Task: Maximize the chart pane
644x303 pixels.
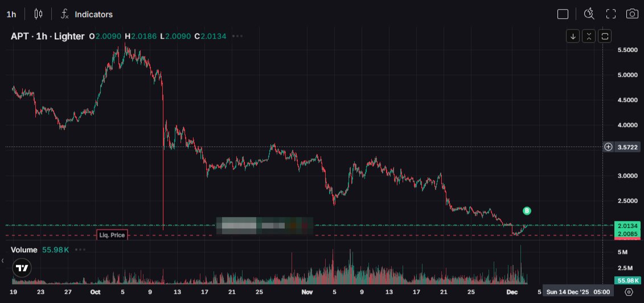Action: 605,36
